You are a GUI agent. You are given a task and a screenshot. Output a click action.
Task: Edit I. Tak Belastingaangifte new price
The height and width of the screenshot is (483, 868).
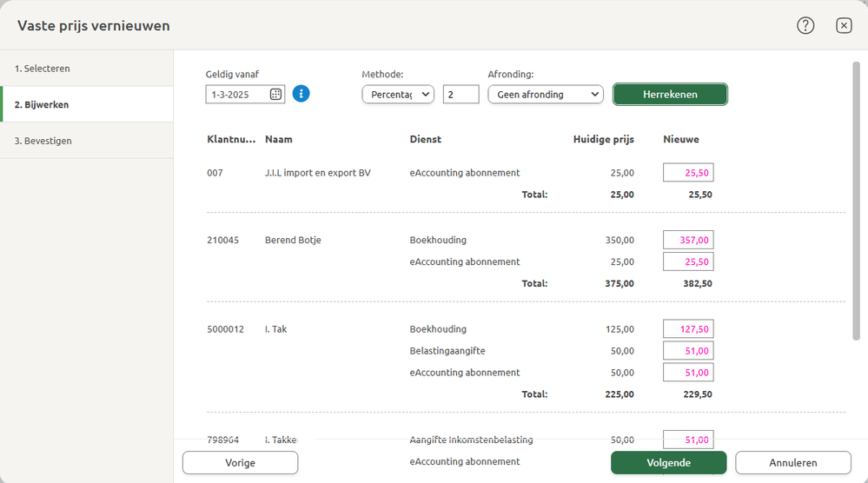(688, 351)
